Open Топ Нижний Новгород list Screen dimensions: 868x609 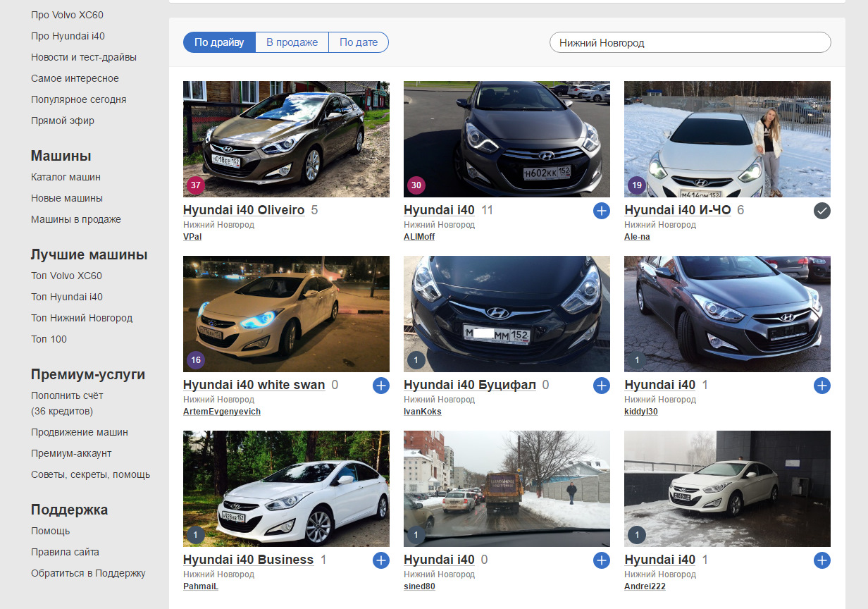pos(82,318)
